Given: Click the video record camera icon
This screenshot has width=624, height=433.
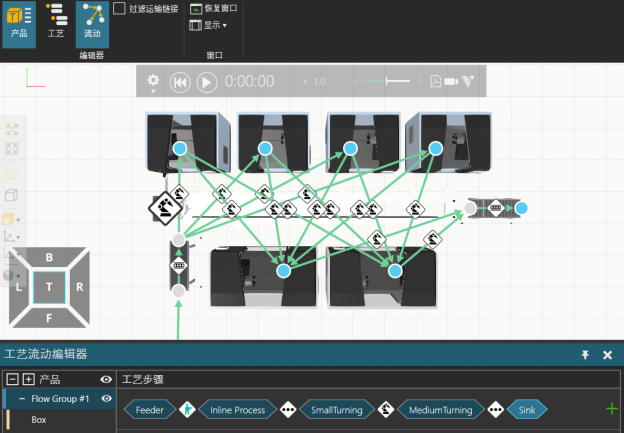Looking at the screenshot, I should click(451, 81).
